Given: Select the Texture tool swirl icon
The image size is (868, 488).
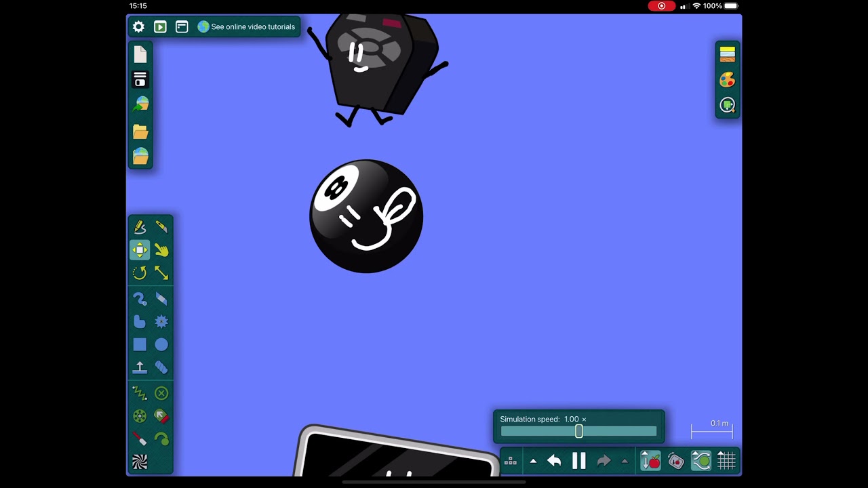Looking at the screenshot, I should pyautogui.click(x=140, y=462).
